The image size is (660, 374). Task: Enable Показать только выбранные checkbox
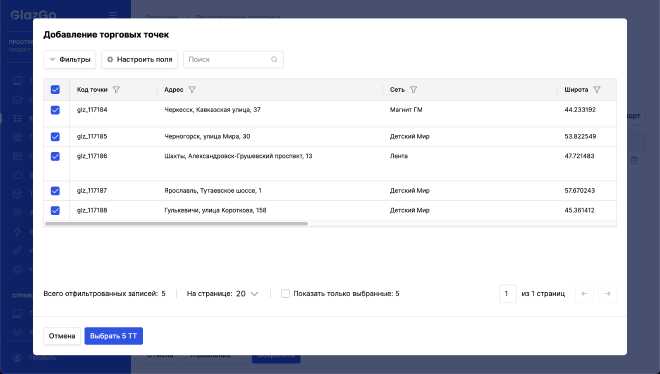(x=285, y=294)
